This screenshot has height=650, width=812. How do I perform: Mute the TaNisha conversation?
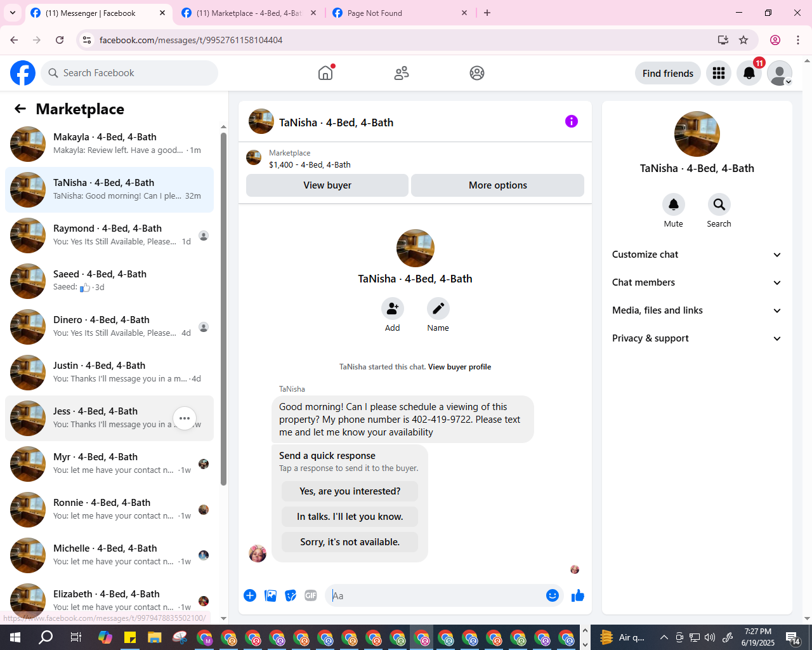(674, 204)
